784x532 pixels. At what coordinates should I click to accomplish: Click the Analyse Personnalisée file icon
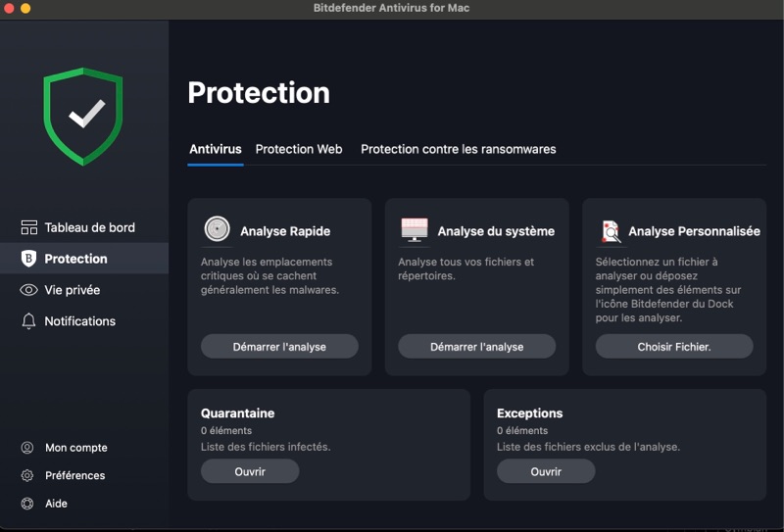(611, 231)
